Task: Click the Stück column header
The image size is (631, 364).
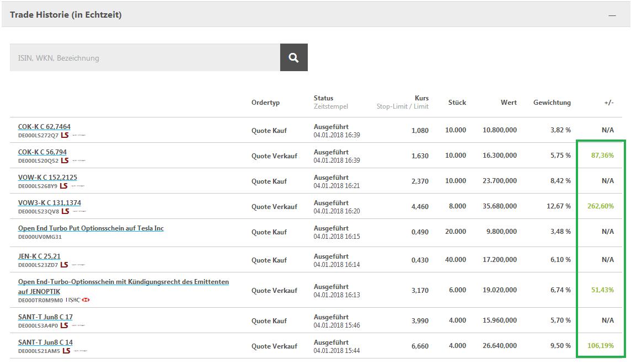Action: 457,102
